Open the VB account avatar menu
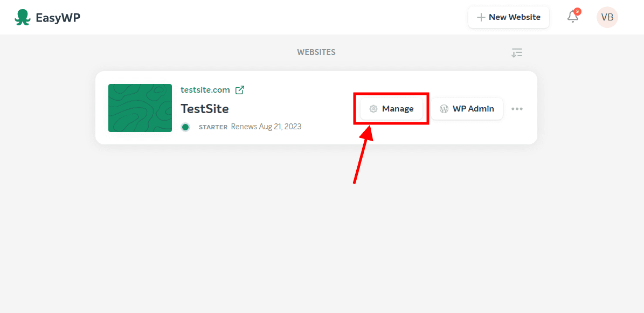The width and height of the screenshot is (644, 313). tap(607, 17)
